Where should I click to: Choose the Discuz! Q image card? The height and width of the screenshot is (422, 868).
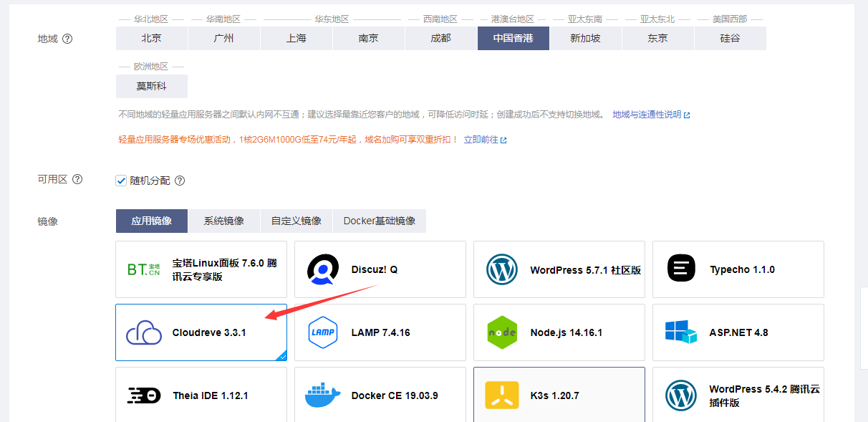pyautogui.click(x=380, y=269)
